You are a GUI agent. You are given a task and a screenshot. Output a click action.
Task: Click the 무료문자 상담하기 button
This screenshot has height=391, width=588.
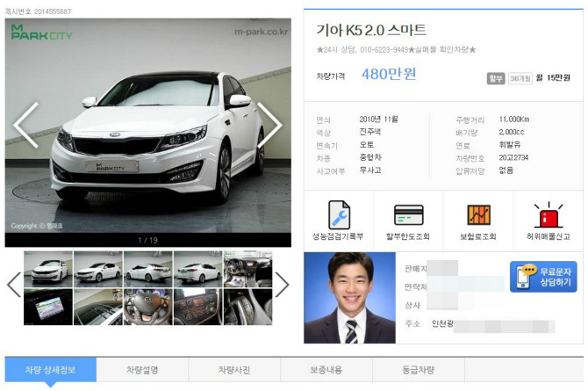(x=543, y=277)
